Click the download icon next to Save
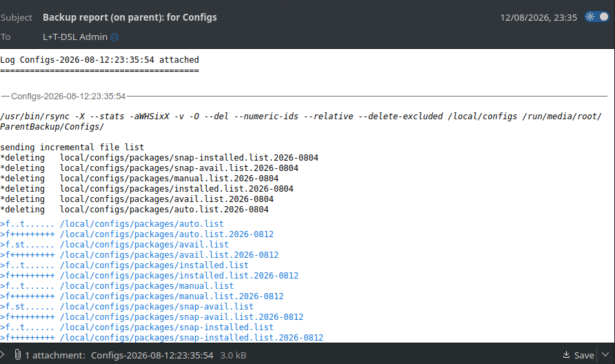 566,354
